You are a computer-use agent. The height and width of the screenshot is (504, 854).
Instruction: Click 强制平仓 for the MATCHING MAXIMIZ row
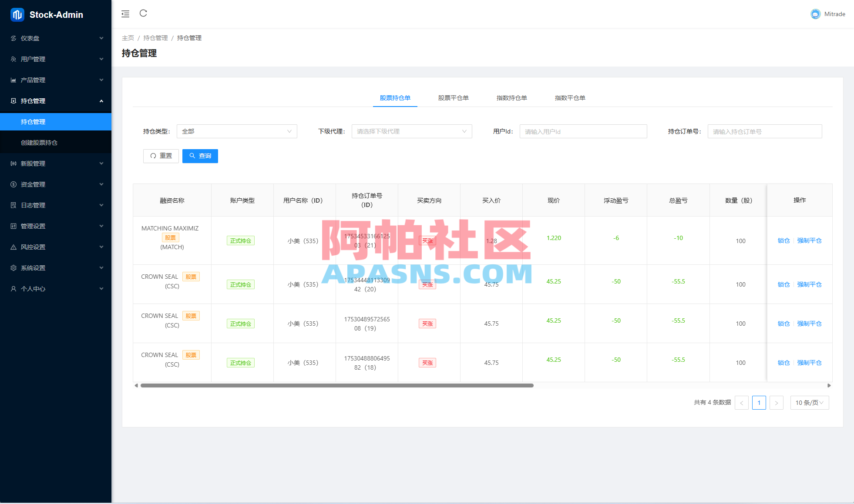(809, 240)
